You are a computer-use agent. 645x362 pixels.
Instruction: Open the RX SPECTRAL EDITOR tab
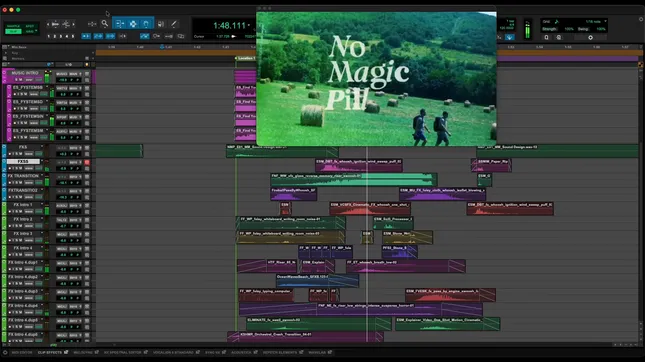[x=123, y=353]
